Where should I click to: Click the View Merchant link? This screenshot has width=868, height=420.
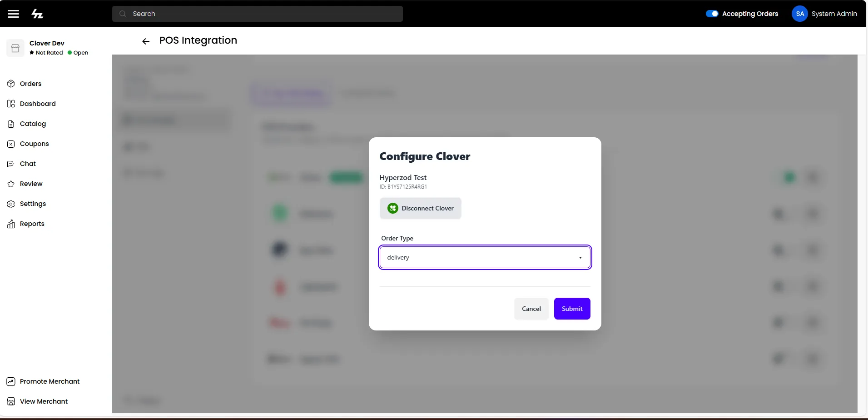pos(44,401)
